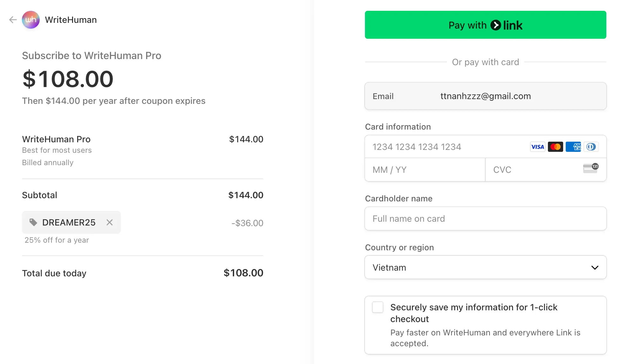Click the Total due today amount

[x=243, y=273]
